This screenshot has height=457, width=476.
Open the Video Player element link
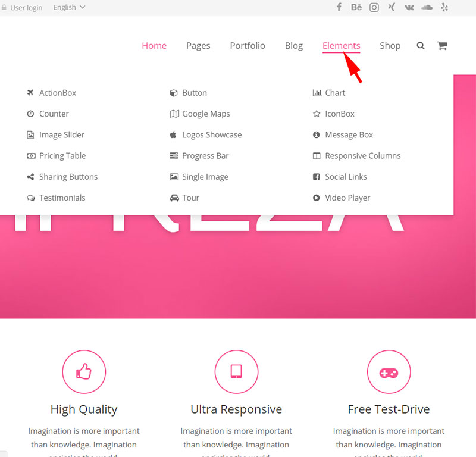347,198
